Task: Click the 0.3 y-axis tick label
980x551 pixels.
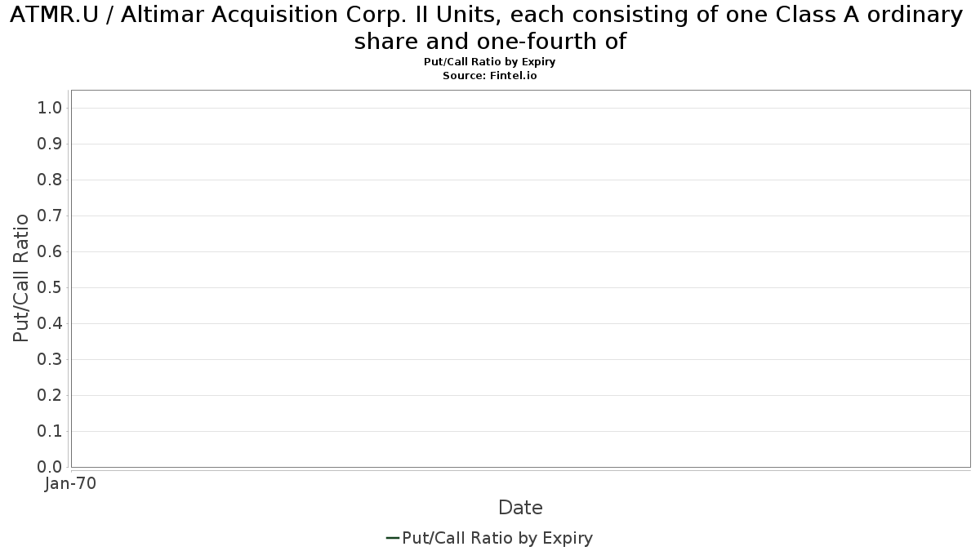Action: click(x=51, y=359)
